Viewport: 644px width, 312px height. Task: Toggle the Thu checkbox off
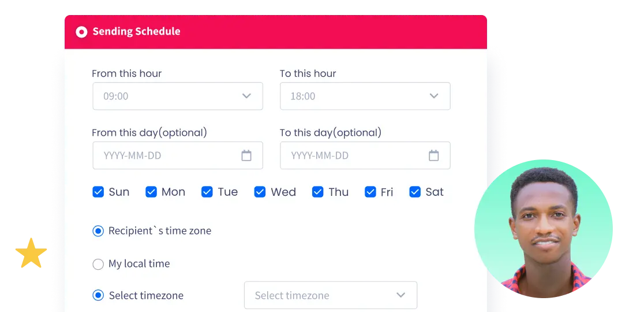coord(318,192)
